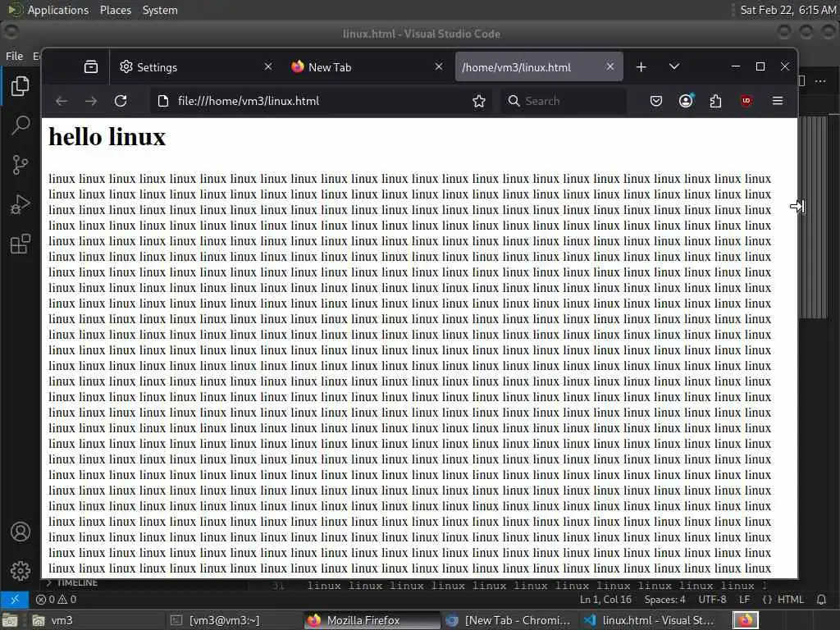Change Spaces: 4 indentation setting

click(664, 600)
